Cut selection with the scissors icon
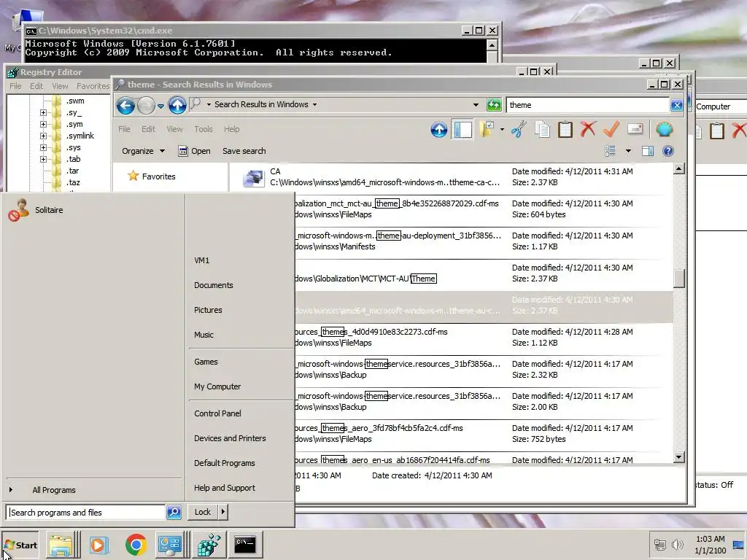This screenshot has height=560, width=747. point(519,130)
